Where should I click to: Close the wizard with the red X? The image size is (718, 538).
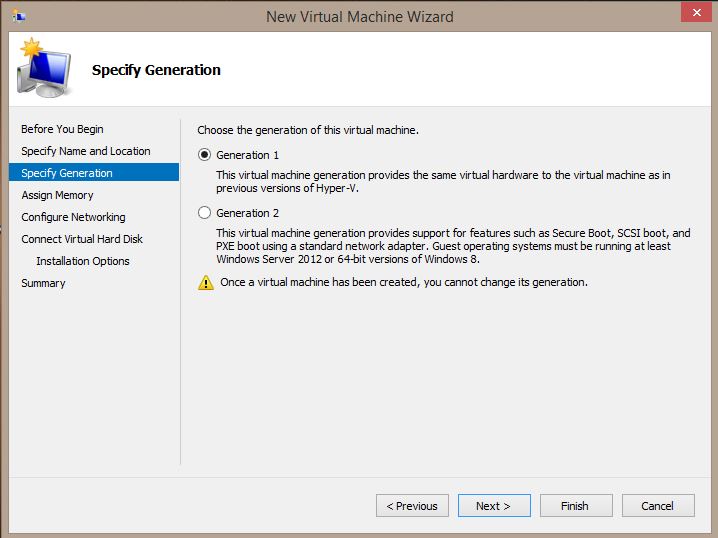tap(696, 12)
